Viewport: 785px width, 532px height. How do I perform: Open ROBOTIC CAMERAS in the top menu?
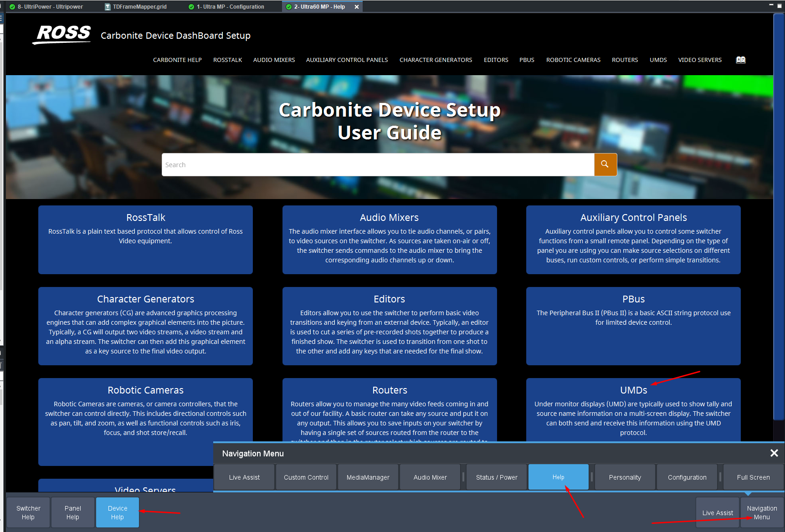pos(573,60)
